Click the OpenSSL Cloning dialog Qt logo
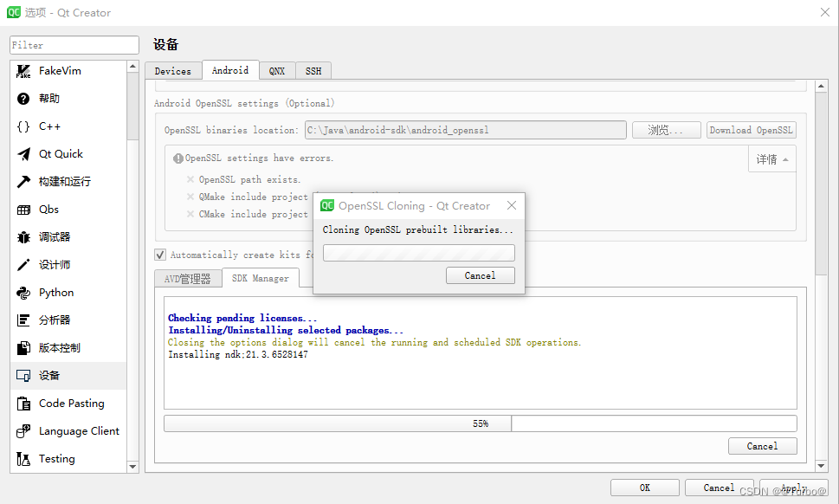Viewport: 839px width, 504px height. (x=327, y=205)
